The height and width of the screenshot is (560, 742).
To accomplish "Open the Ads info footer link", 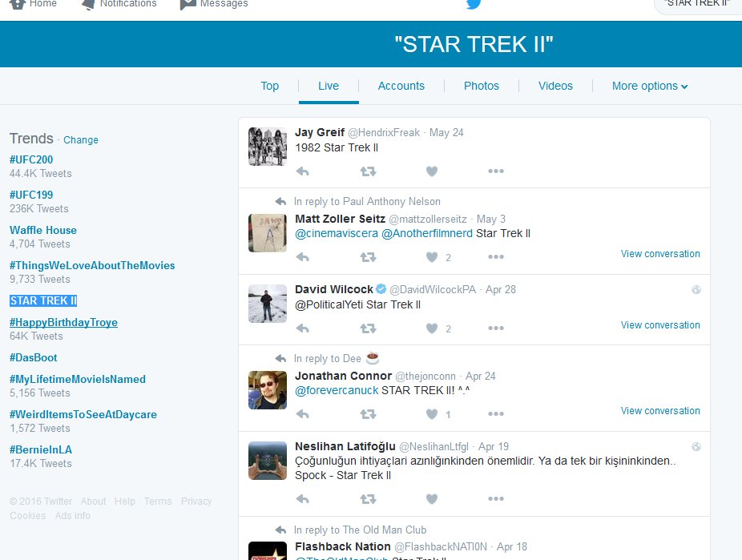I will (x=72, y=516).
